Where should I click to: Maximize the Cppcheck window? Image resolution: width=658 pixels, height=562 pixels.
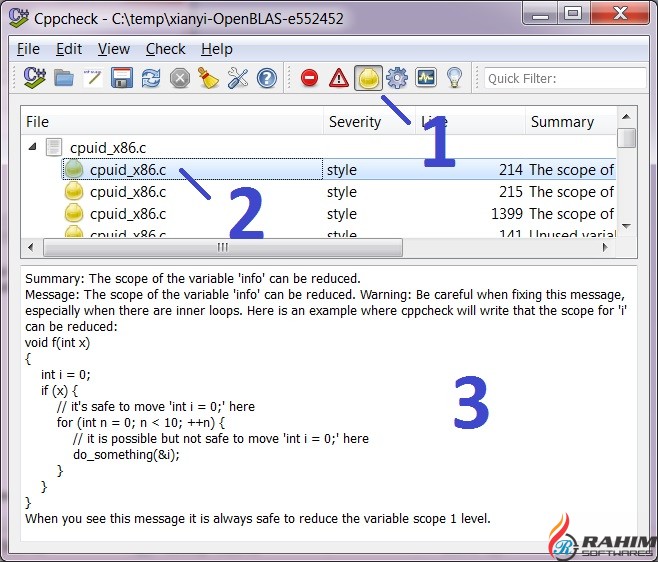[x=573, y=14]
